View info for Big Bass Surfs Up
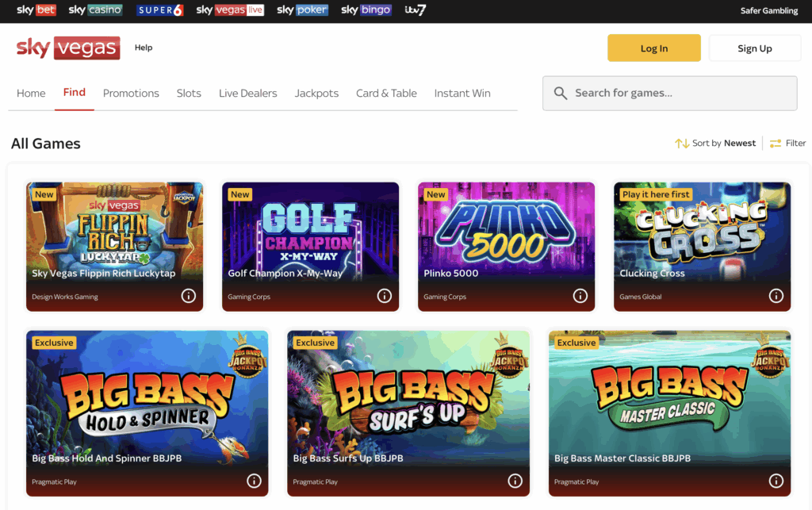This screenshot has height=510, width=812. 515,481
